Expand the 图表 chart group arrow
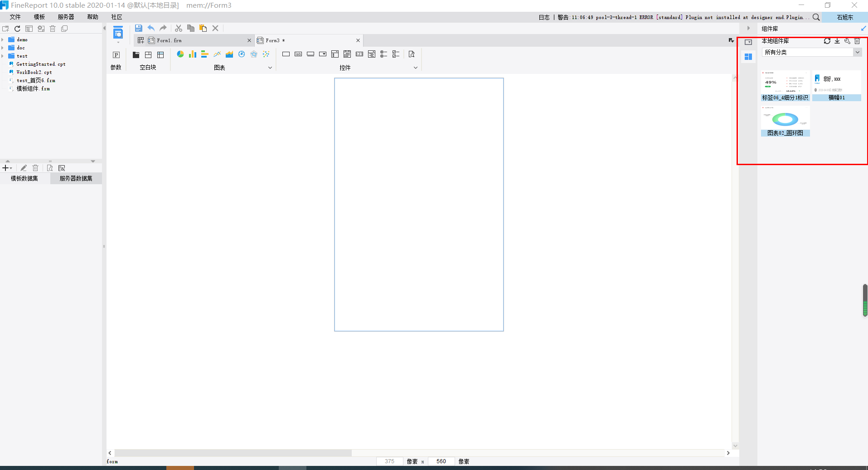This screenshot has width=868, height=470. (x=270, y=68)
